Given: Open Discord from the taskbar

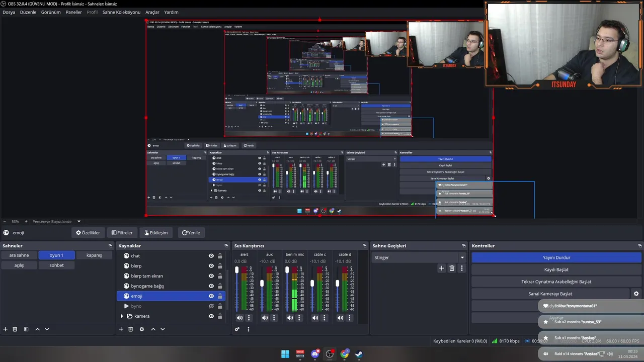Looking at the screenshot, I should (315, 354).
